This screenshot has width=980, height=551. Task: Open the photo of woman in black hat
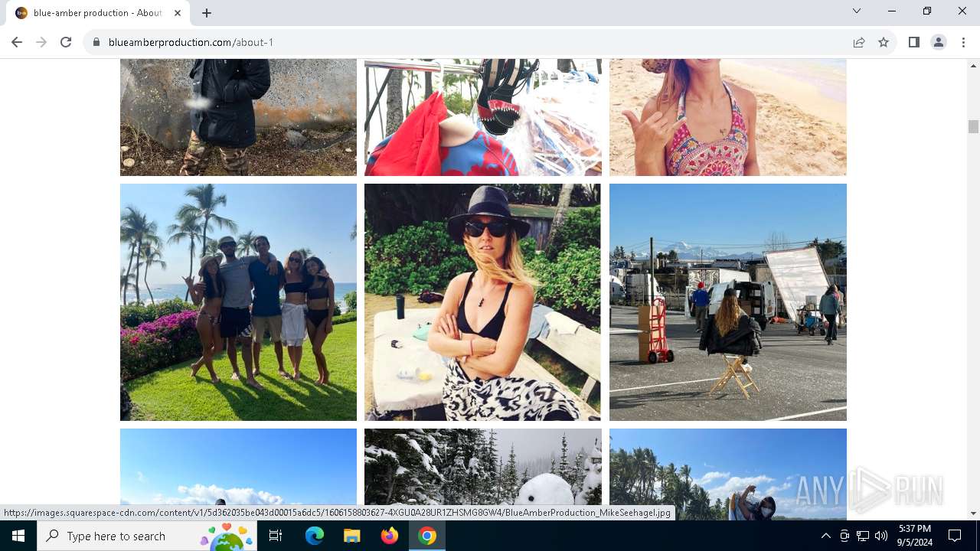482,302
